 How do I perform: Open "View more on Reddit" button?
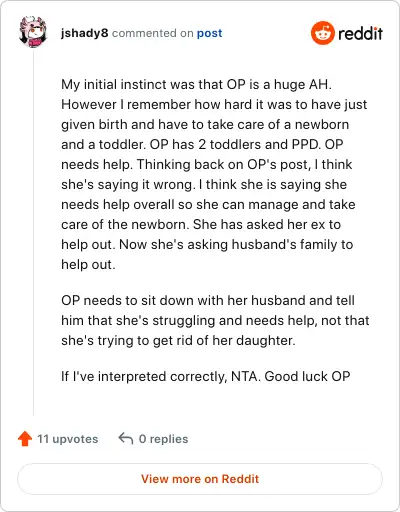pyautogui.click(x=200, y=479)
